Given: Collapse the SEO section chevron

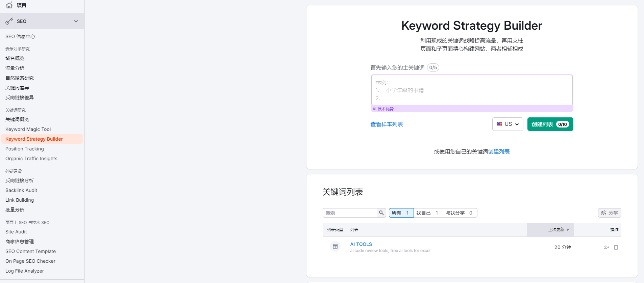Looking at the screenshot, I should pyautogui.click(x=76, y=21).
